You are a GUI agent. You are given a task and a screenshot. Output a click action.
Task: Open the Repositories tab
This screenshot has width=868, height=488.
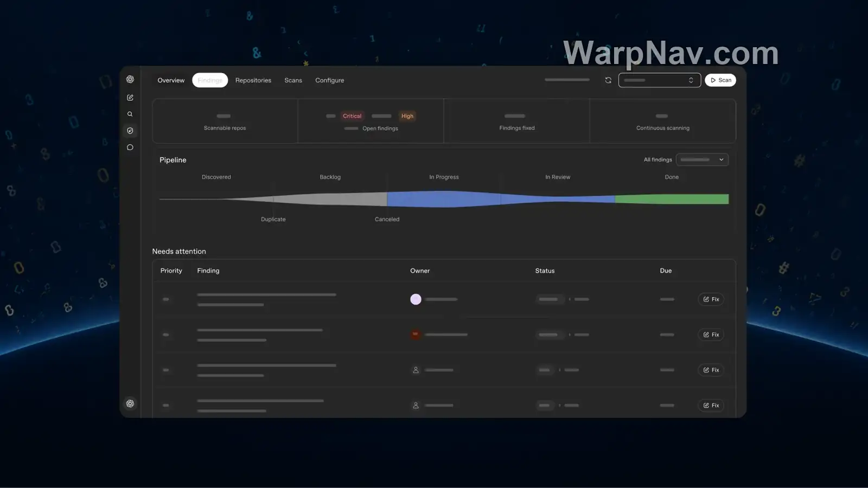(253, 80)
